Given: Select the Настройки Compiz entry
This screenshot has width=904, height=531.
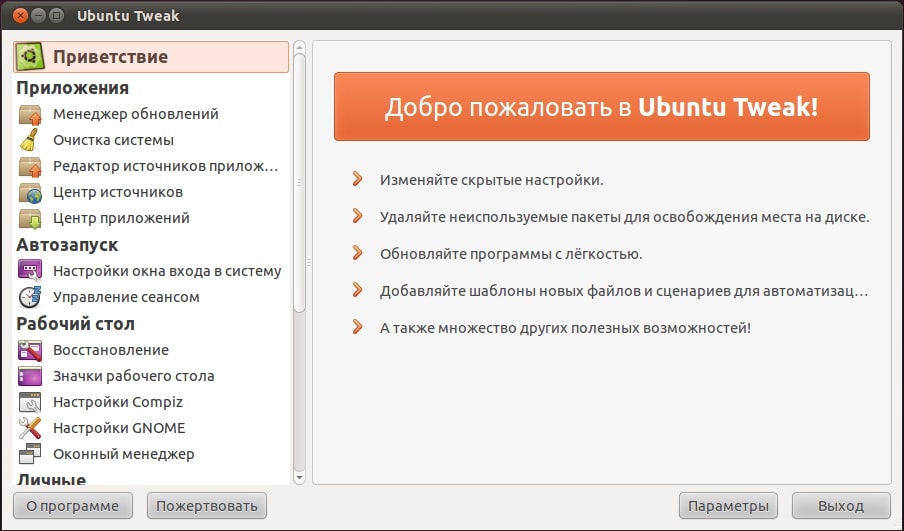Looking at the screenshot, I should pos(150,402).
